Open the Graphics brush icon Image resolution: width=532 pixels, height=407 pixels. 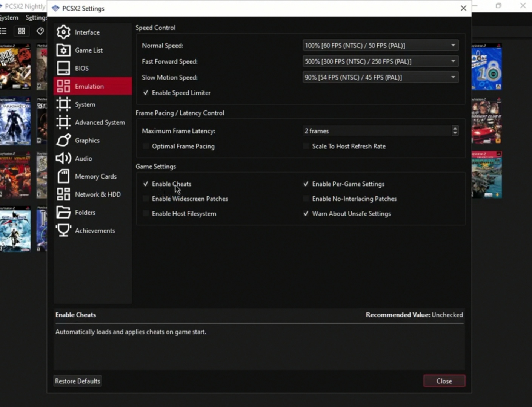tap(63, 140)
